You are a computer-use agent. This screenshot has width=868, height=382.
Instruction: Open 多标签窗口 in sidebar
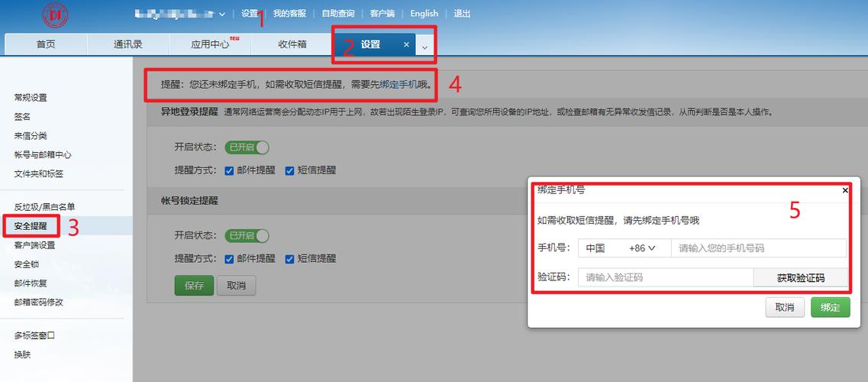(x=34, y=335)
